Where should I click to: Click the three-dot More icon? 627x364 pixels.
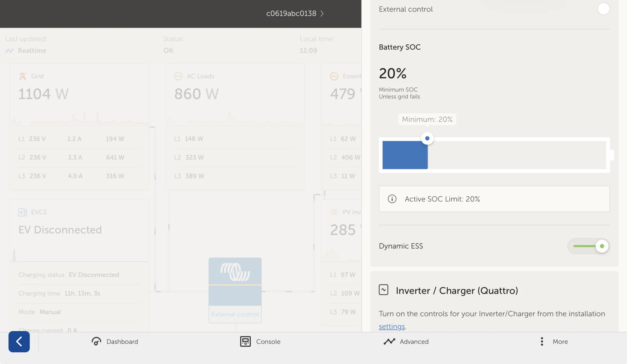point(542,341)
